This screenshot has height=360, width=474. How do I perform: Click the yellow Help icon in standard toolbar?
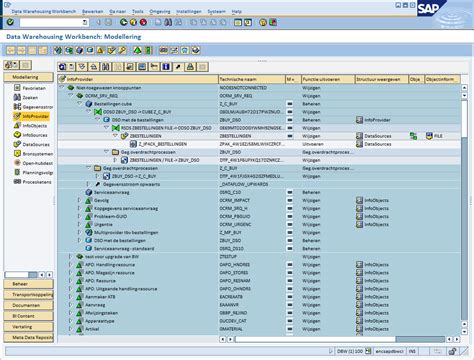(263, 23)
